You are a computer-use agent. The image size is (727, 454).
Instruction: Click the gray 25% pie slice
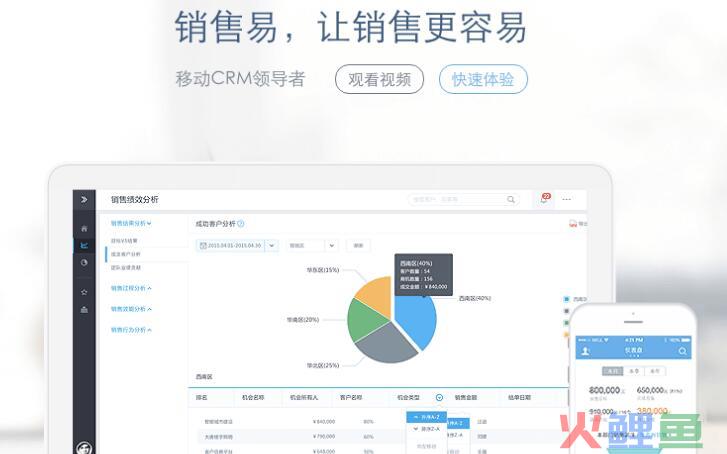coord(385,345)
